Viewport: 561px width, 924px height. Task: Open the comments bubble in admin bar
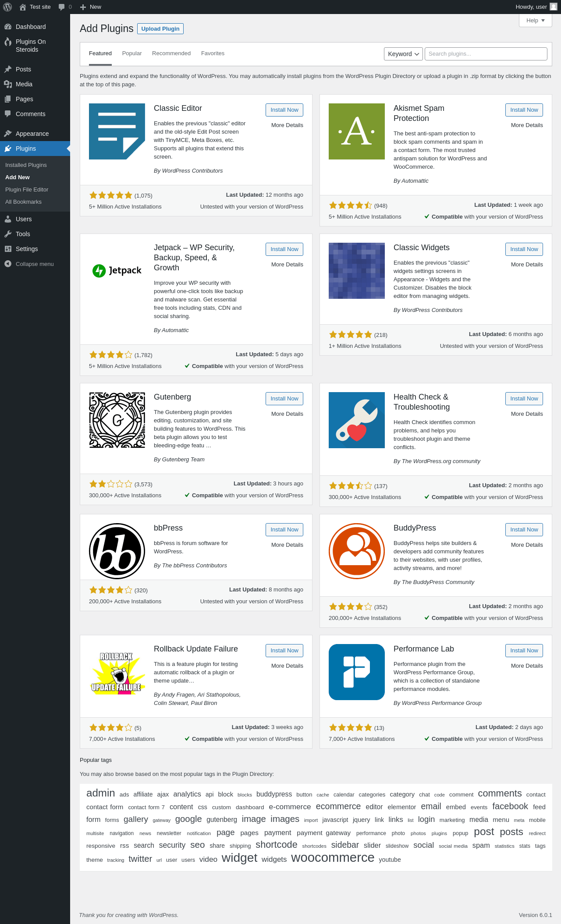tap(62, 7)
